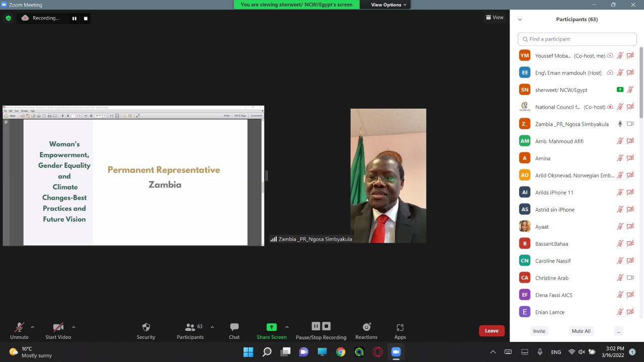644x362 pixels.
Task: Click the red Leave button
Action: pyautogui.click(x=492, y=331)
